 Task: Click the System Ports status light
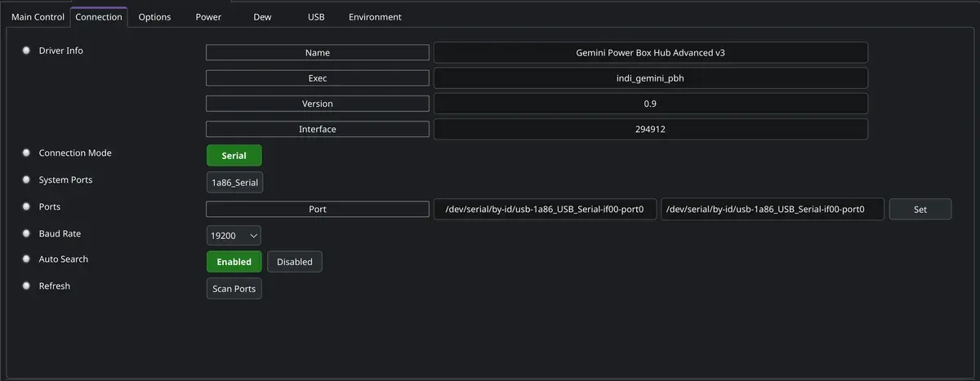point(26,180)
